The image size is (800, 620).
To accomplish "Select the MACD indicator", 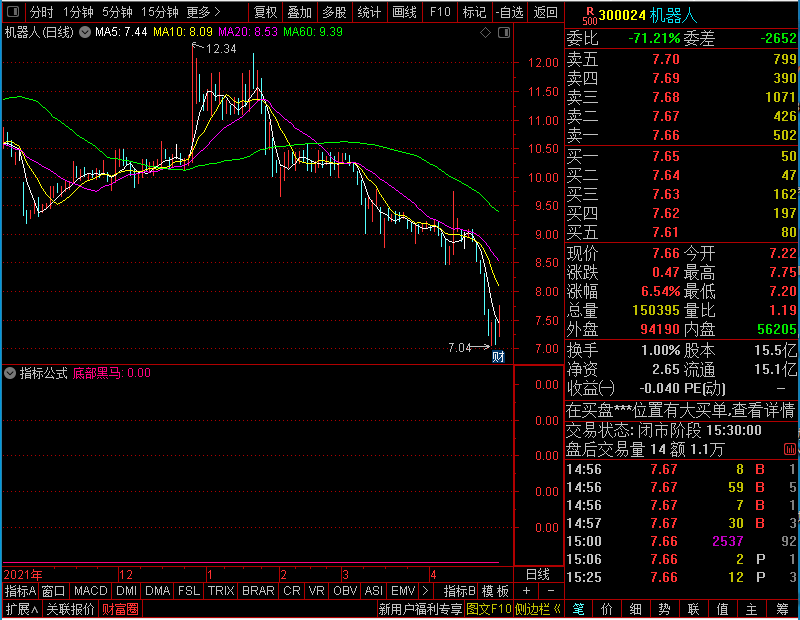I will coord(90,591).
